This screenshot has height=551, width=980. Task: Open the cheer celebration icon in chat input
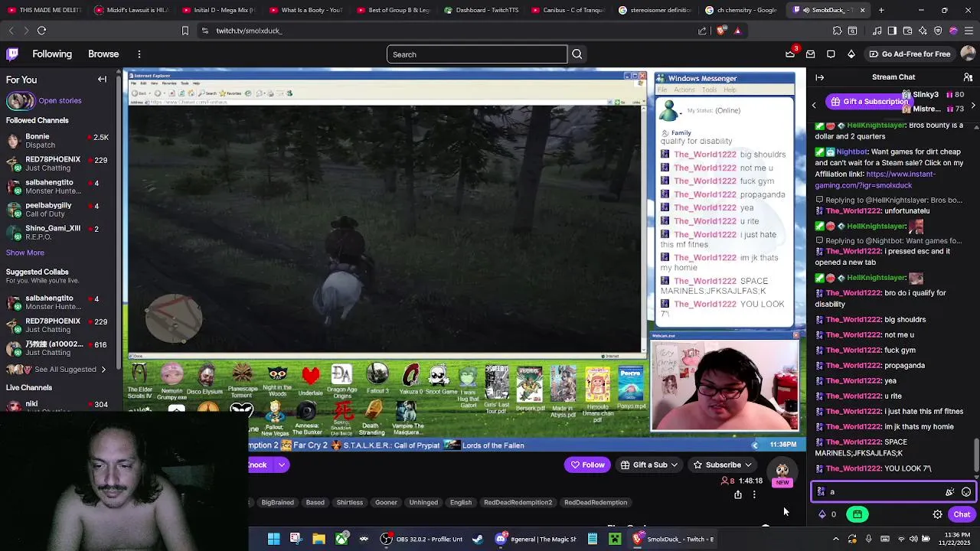(949, 492)
